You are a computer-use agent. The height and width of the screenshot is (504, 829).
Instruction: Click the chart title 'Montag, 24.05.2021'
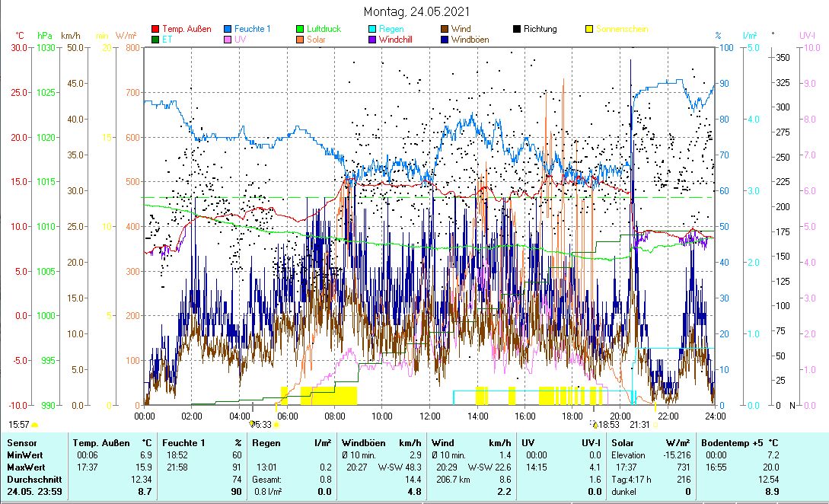[416, 11]
